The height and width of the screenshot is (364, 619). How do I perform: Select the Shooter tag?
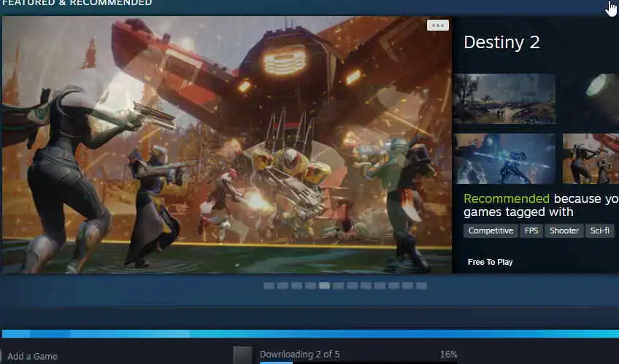click(x=564, y=231)
